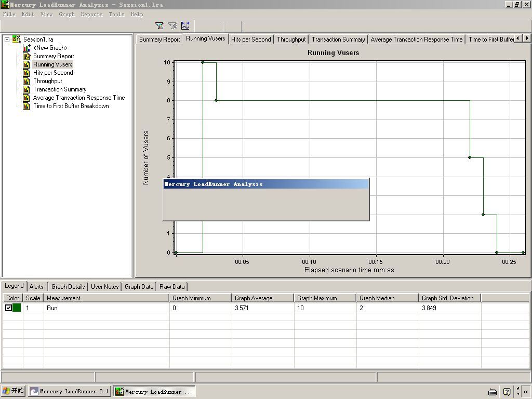Expand hidden tray icons with double chevron
Image resolution: width=532 pixels, height=399 pixels.
[x=526, y=392]
